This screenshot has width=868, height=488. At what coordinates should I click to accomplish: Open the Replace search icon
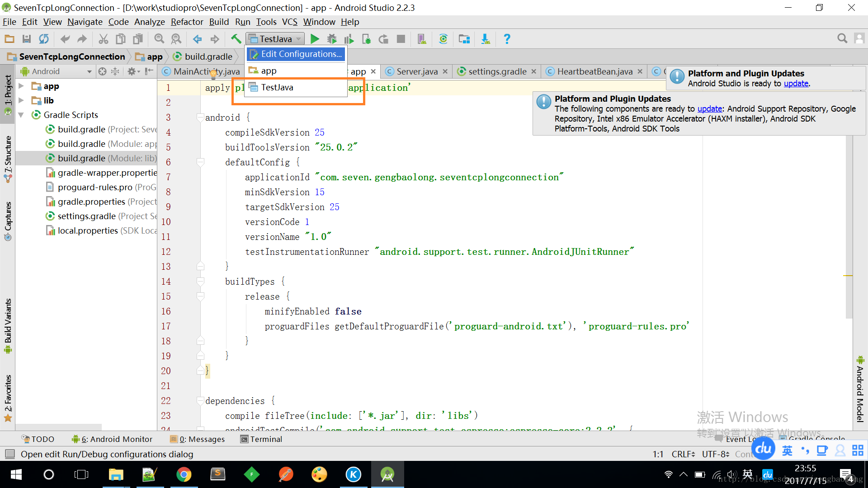(x=176, y=39)
